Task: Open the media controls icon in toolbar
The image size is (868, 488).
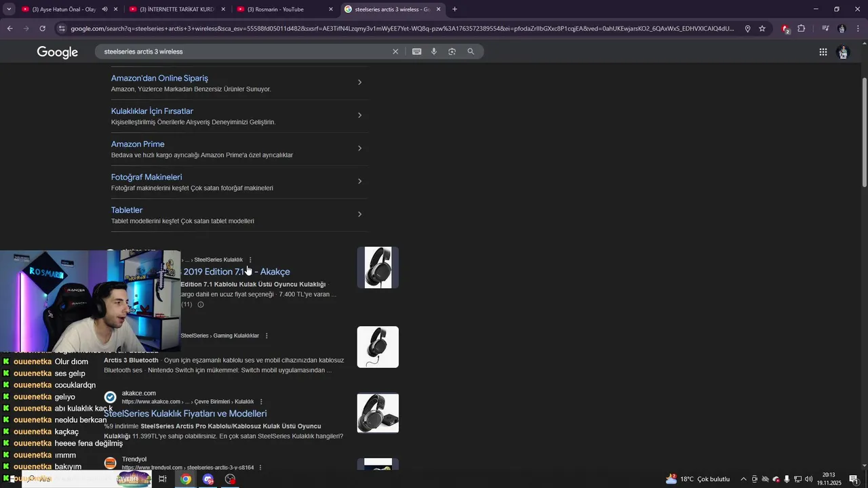Action: pos(825,28)
